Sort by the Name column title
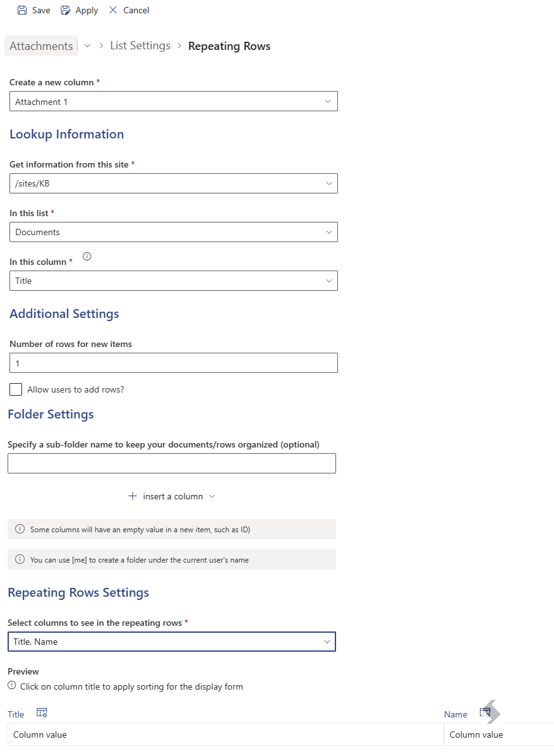This screenshot has width=554, height=756. 455,714
